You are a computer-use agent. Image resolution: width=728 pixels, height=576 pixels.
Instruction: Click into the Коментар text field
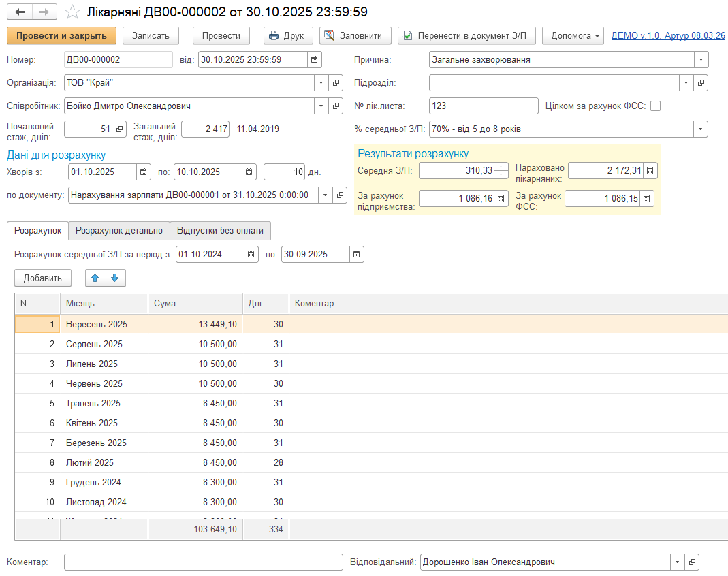point(204,562)
